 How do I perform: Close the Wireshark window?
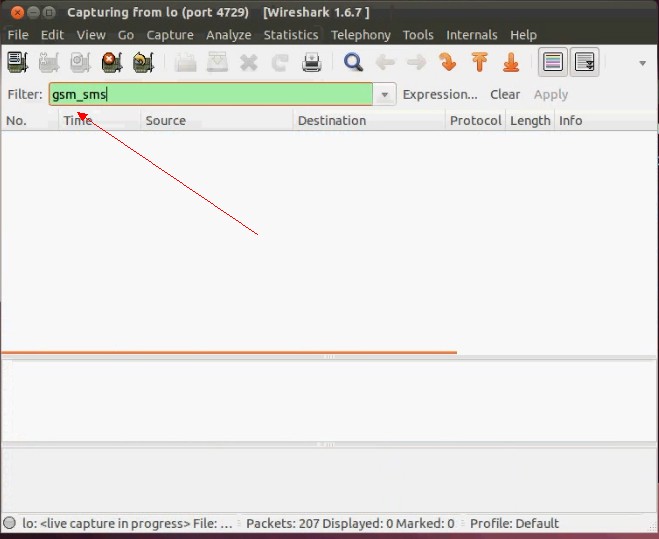[x=17, y=13]
